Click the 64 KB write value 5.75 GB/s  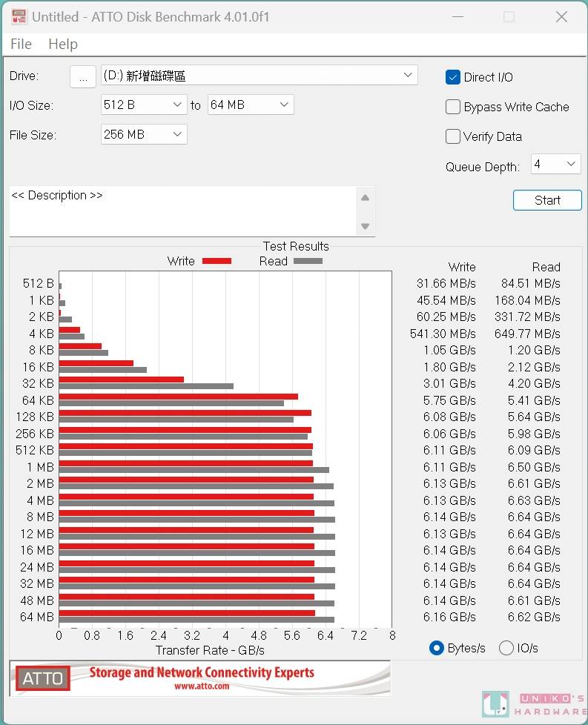pos(449,400)
